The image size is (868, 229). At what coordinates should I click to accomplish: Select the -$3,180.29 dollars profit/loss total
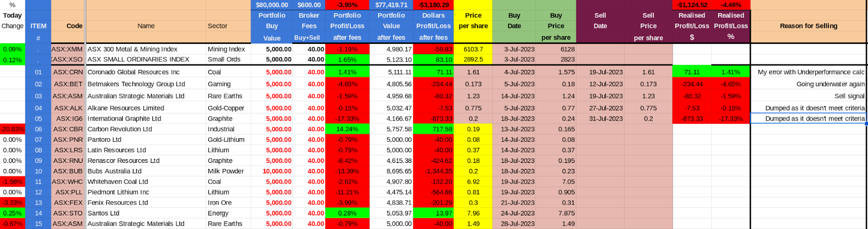coord(433,5)
